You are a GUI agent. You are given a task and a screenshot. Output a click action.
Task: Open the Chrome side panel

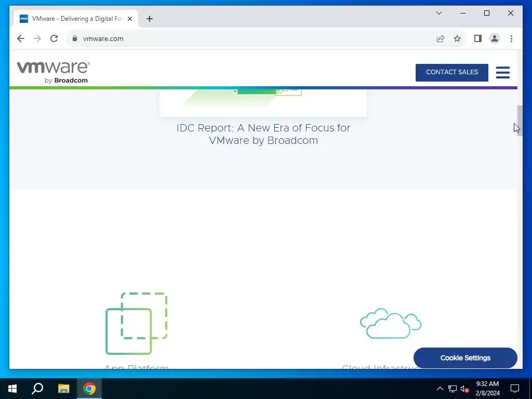click(x=478, y=38)
